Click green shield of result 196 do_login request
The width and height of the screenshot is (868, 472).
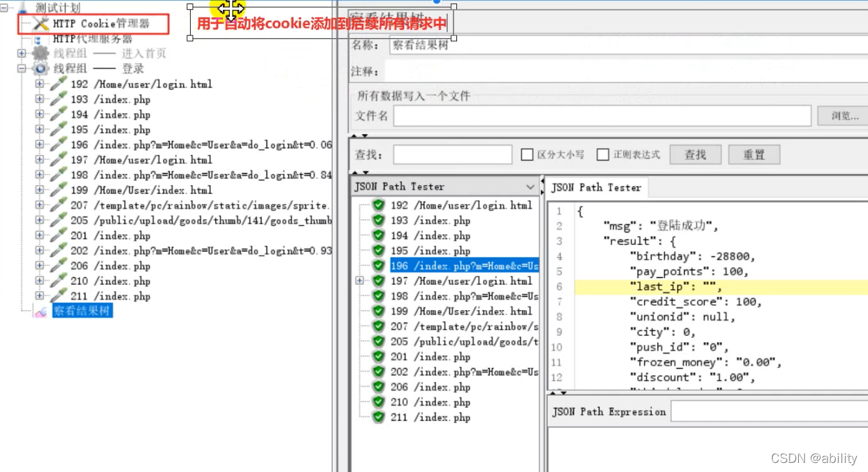(379, 266)
